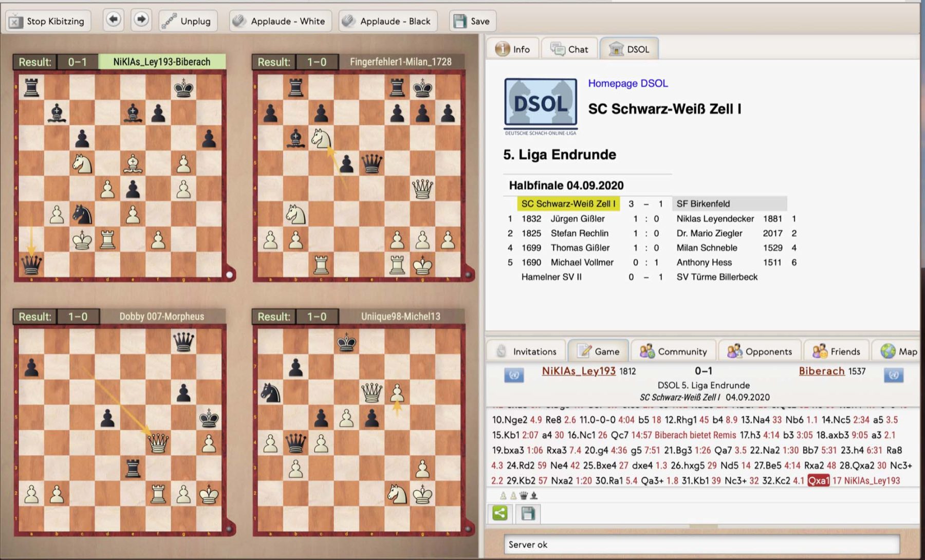Applaud the Black player

tap(388, 21)
